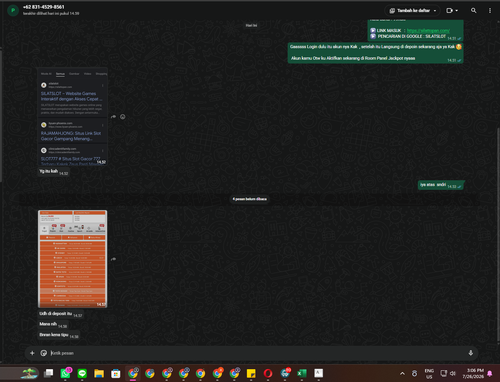Image resolution: width=500 pixels, height=382 pixels.
Task: React with emoji to the search screenshot
Action: click(123, 117)
